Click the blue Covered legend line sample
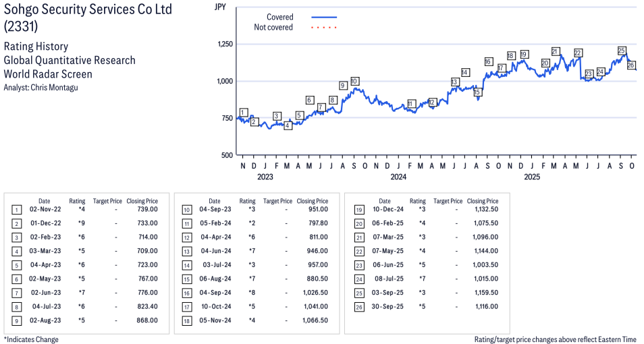Image resolution: width=644 pixels, height=344 pixels. (324, 17)
